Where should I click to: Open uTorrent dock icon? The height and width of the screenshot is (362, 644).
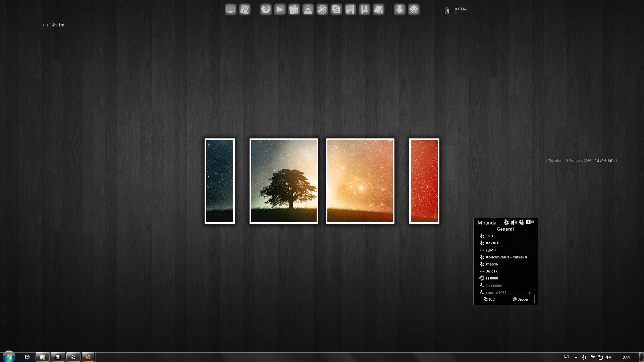[x=364, y=9]
